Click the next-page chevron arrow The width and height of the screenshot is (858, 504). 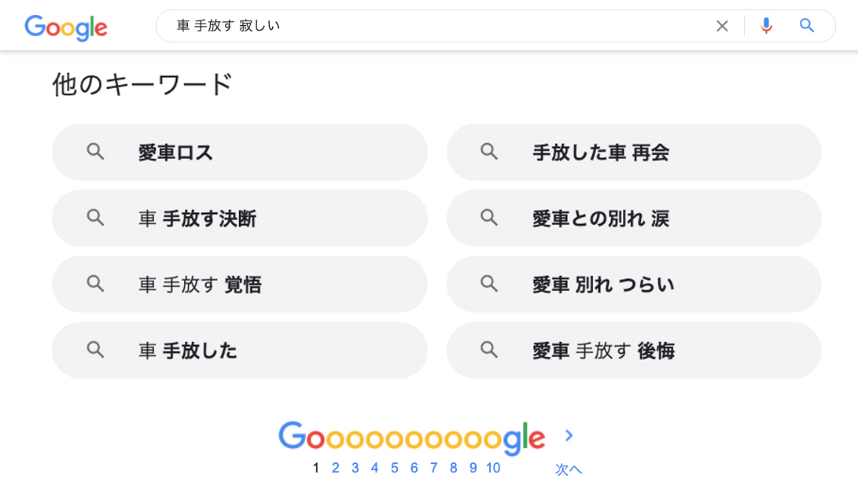tap(569, 436)
